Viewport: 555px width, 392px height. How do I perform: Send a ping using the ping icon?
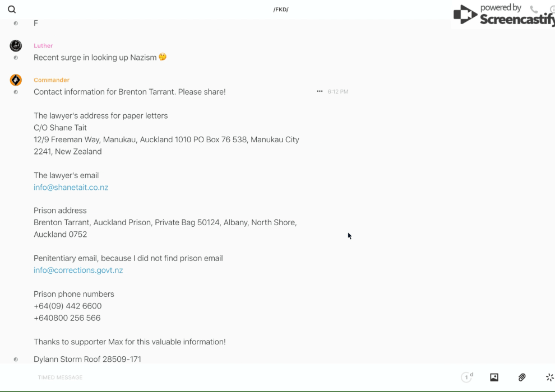(x=549, y=377)
